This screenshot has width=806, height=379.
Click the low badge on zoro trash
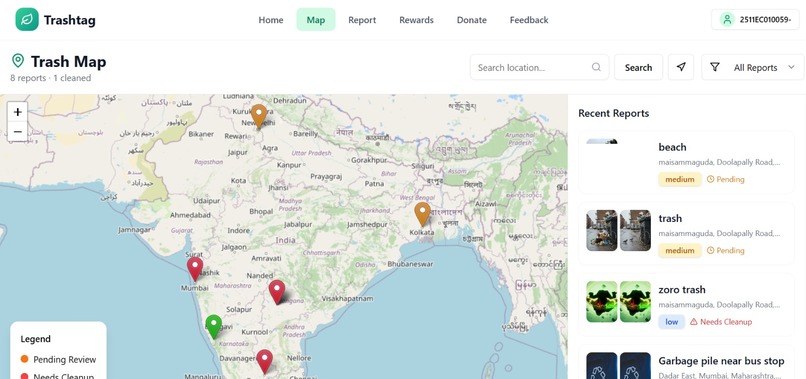pyautogui.click(x=671, y=321)
